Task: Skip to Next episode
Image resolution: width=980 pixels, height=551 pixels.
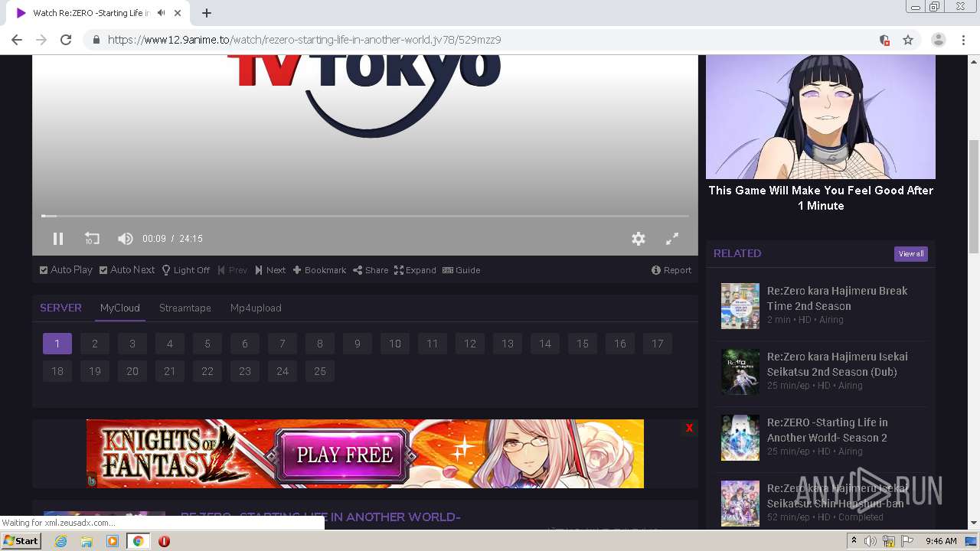Action: [270, 270]
